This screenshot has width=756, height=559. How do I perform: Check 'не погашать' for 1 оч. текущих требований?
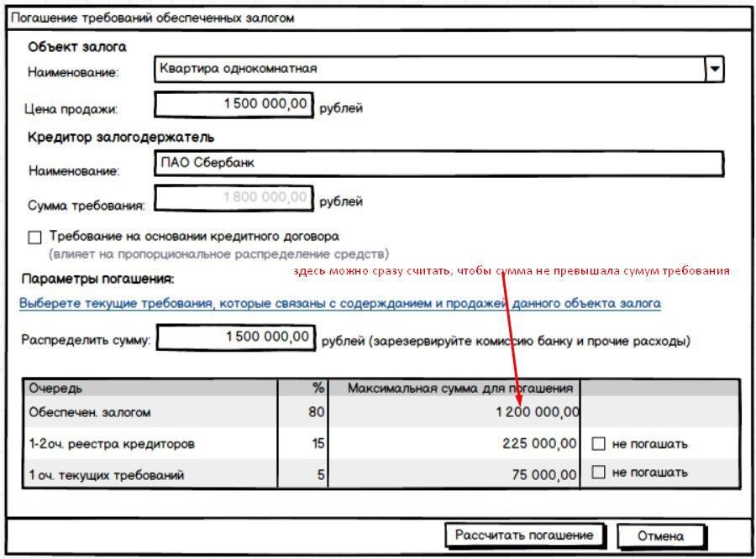click(599, 473)
